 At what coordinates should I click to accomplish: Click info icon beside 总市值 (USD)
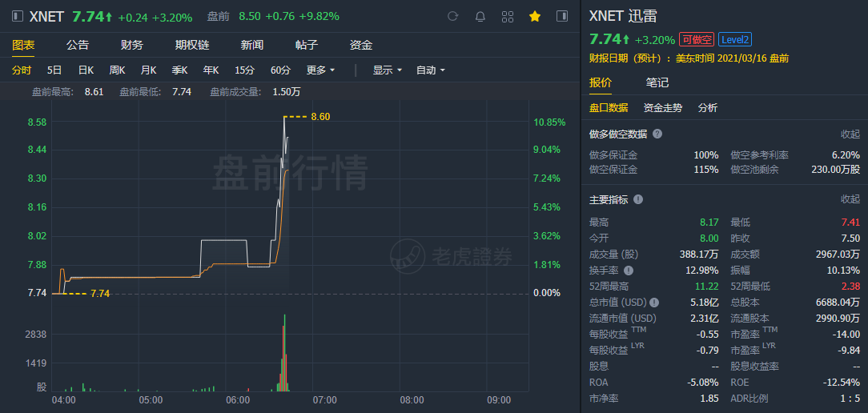(654, 303)
